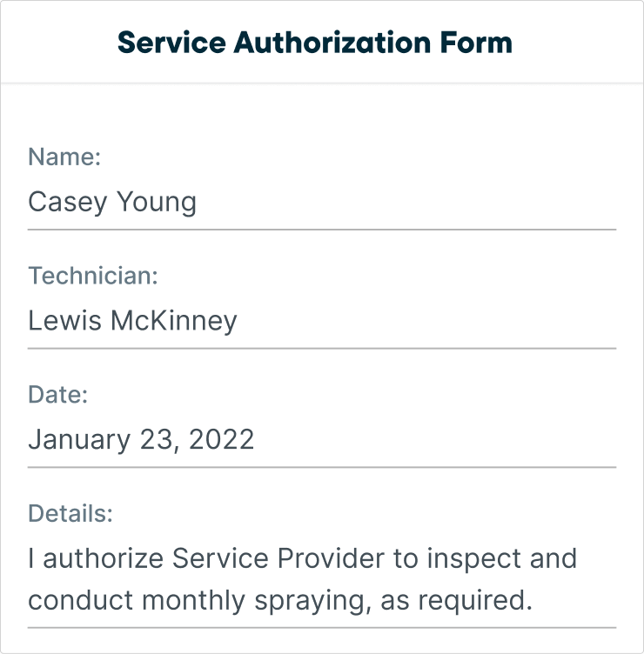Screen dimensions: 644x654
Task: Click the Date field label
Action: tap(58, 395)
